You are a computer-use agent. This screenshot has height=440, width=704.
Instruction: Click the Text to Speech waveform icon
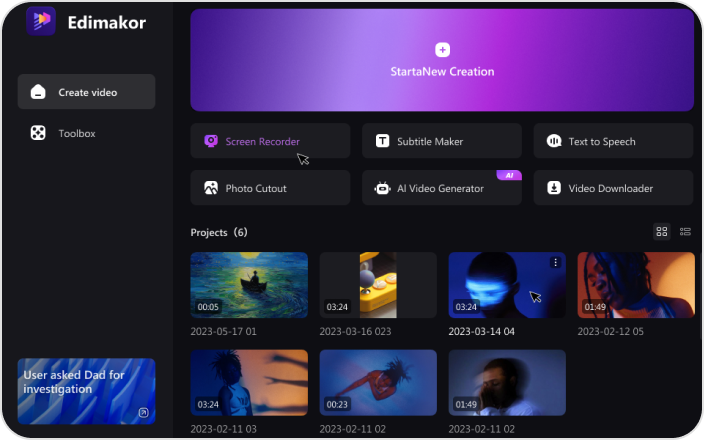(x=554, y=141)
